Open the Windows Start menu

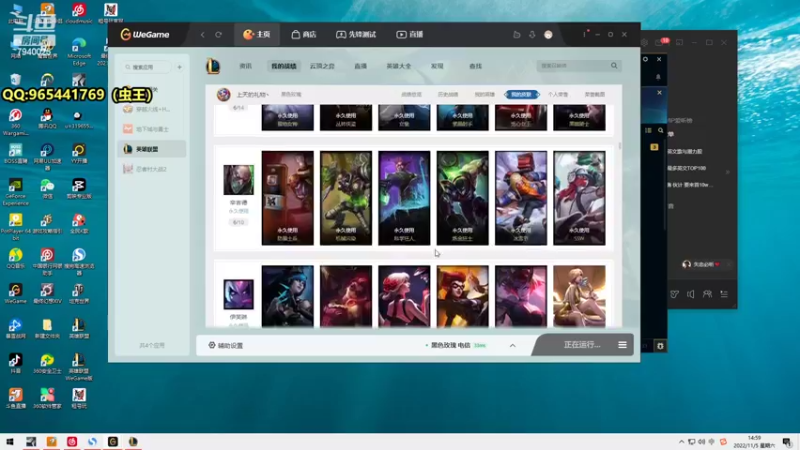click(x=10, y=441)
